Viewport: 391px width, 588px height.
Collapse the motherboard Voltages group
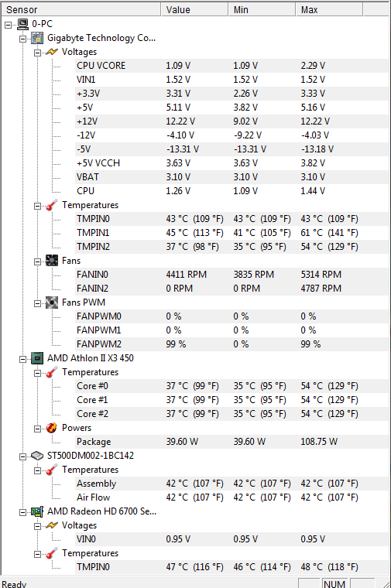click(37, 53)
